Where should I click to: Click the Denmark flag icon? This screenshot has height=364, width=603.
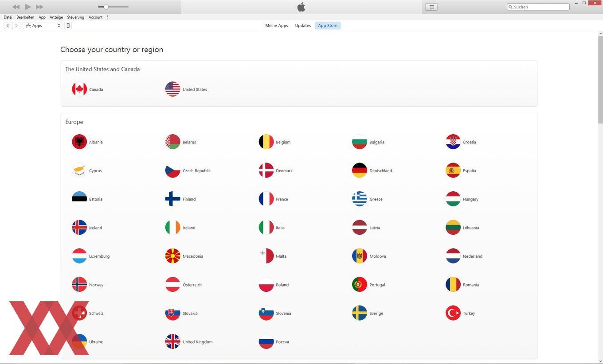pos(266,170)
